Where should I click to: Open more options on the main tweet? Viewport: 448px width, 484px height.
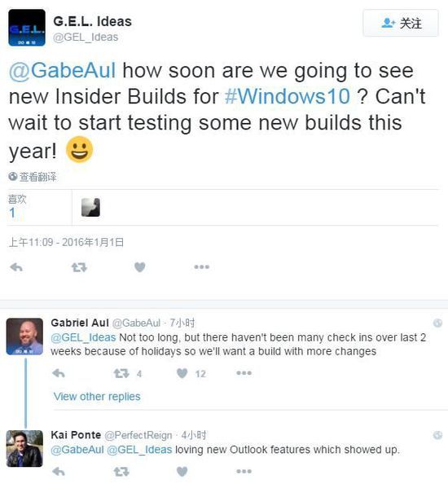[x=202, y=267]
